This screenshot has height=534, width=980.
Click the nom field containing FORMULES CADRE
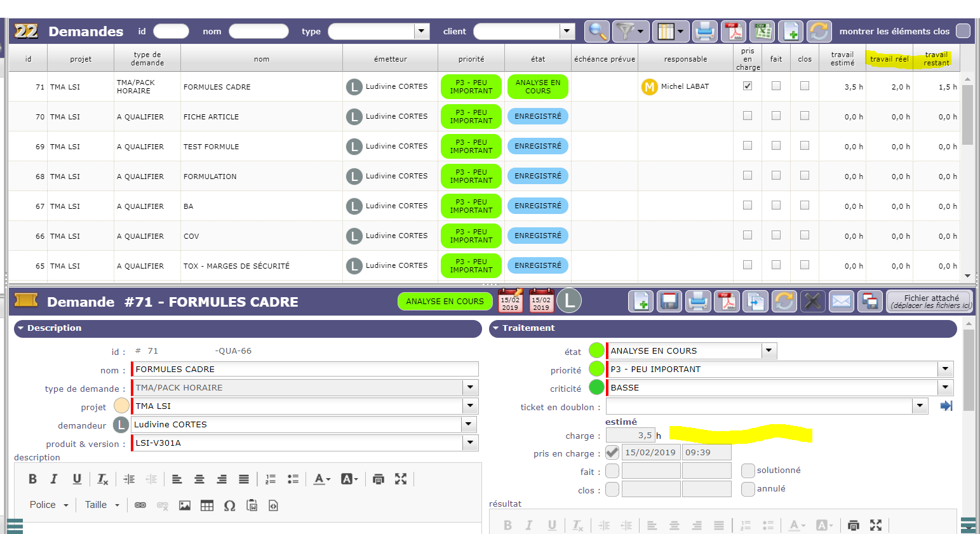[x=305, y=369]
